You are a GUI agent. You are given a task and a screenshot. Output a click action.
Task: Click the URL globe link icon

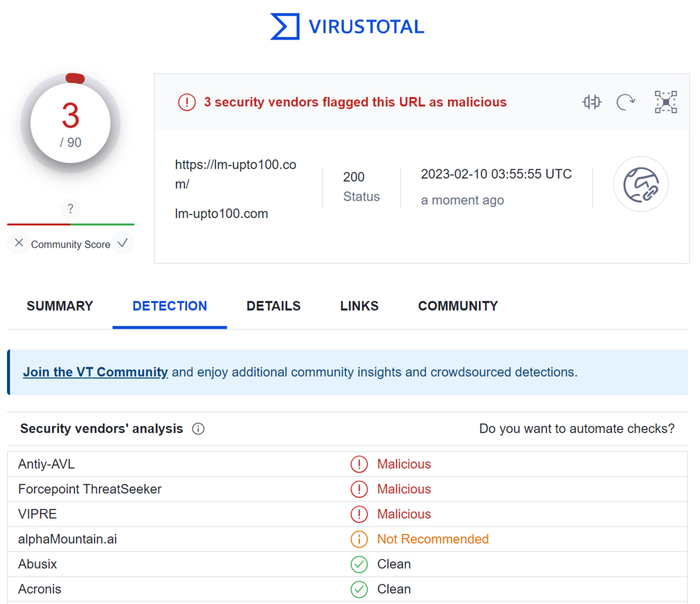[x=640, y=184]
